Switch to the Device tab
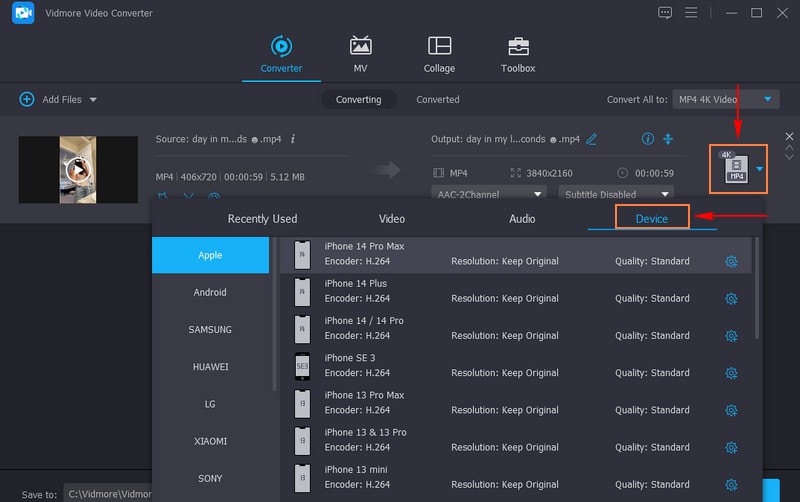 tap(652, 218)
